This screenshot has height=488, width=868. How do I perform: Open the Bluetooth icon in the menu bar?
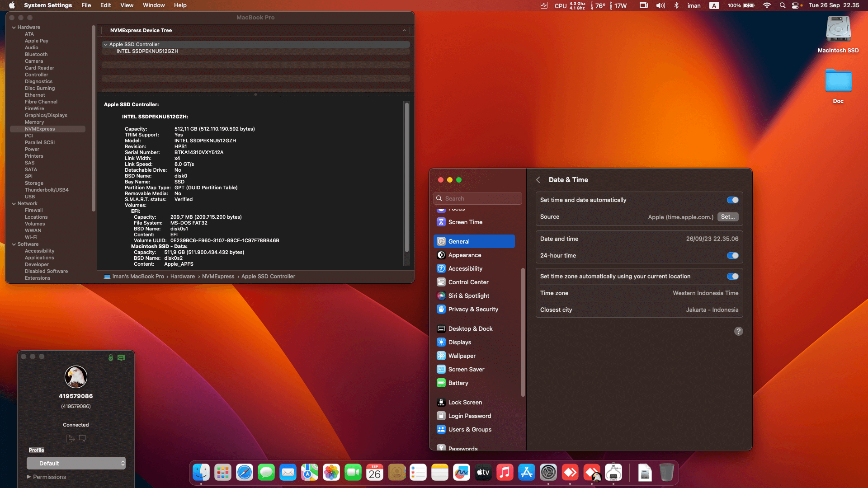coord(676,5)
